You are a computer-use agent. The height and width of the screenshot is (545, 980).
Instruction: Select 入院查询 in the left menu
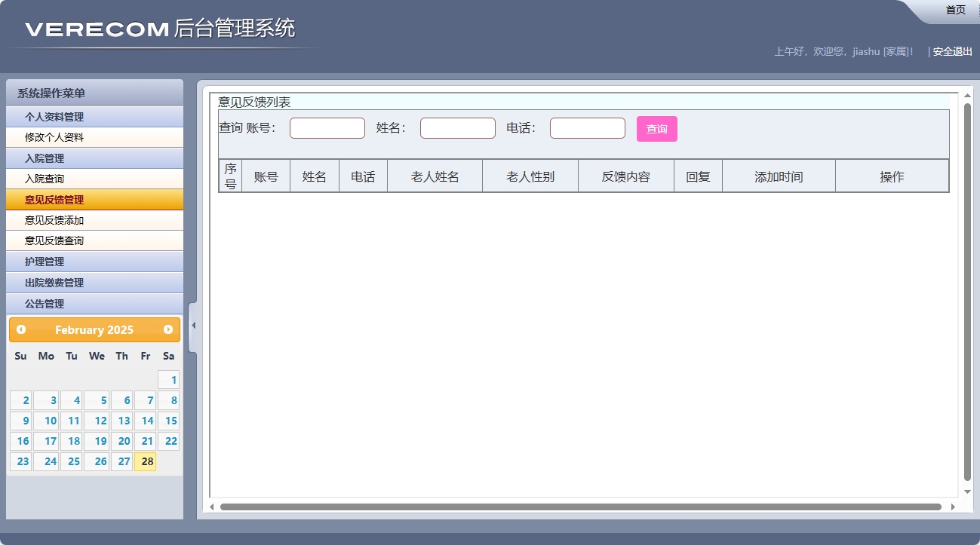point(94,179)
